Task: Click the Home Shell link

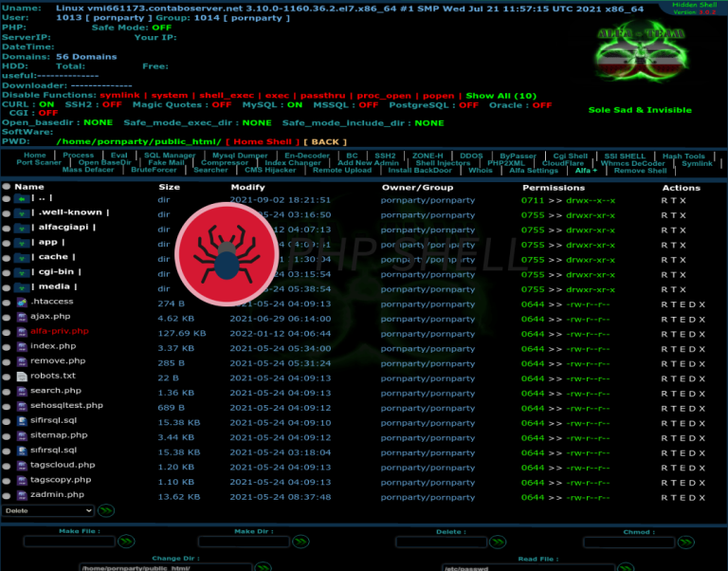Action: (265, 141)
